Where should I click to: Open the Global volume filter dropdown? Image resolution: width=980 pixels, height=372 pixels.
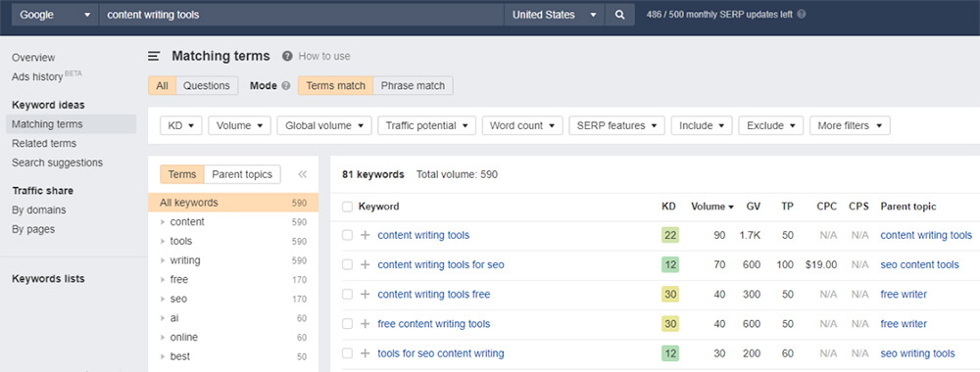click(x=324, y=125)
